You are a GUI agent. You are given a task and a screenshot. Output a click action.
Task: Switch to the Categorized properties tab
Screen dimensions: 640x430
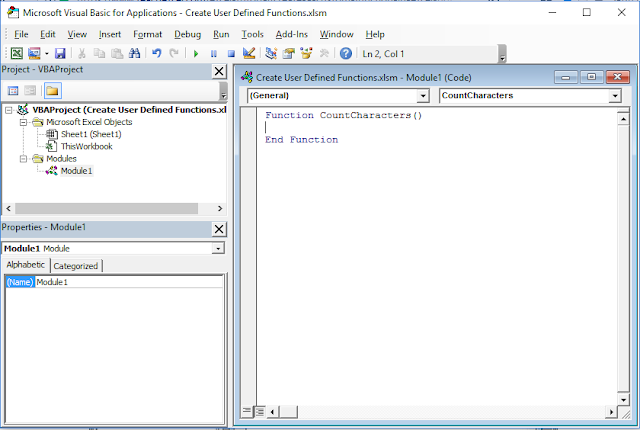(76, 266)
